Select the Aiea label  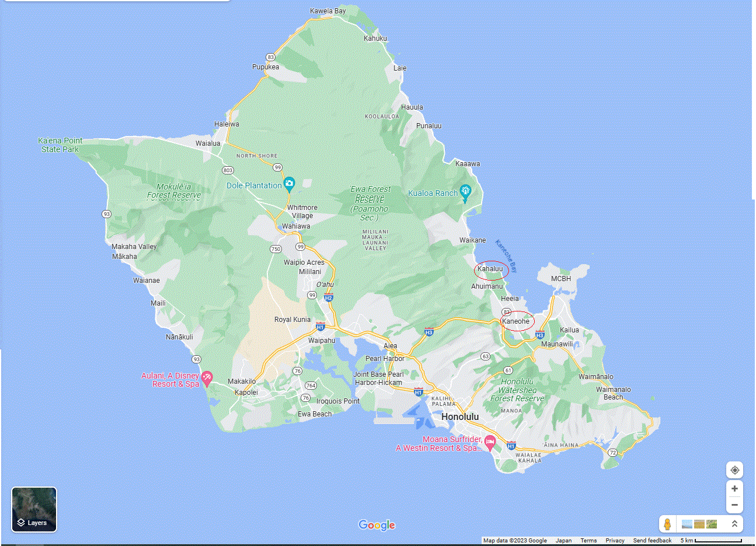coord(391,346)
